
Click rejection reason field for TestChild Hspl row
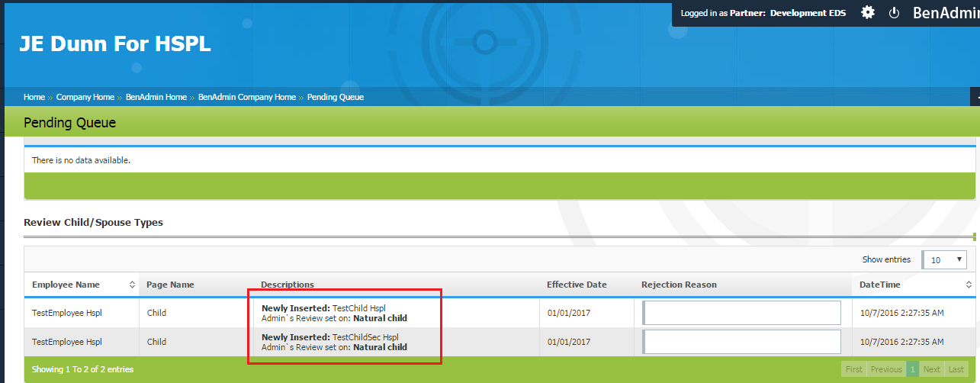click(741, 313)
